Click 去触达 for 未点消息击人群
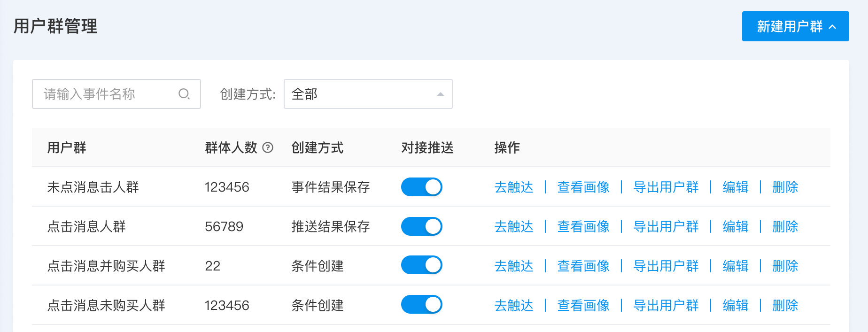Image resolution: width=868 pixels, height=332 pixels. click(514, 187)
